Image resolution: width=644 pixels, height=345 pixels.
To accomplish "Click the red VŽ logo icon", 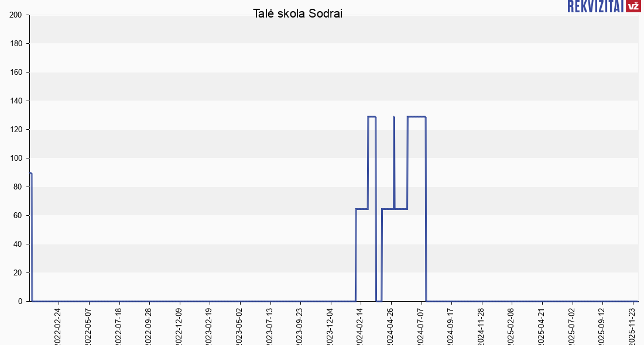I will [x=633, y=6].
